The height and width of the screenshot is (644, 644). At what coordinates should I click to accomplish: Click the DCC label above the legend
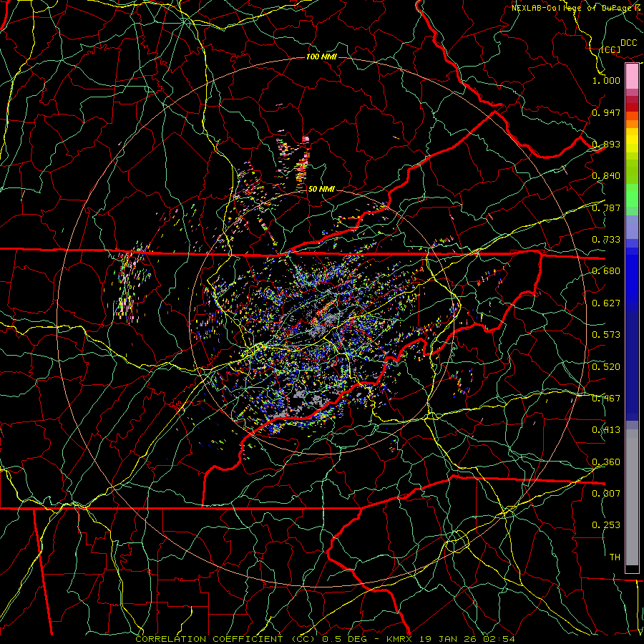pyautogui.click(x=628, y=43)
